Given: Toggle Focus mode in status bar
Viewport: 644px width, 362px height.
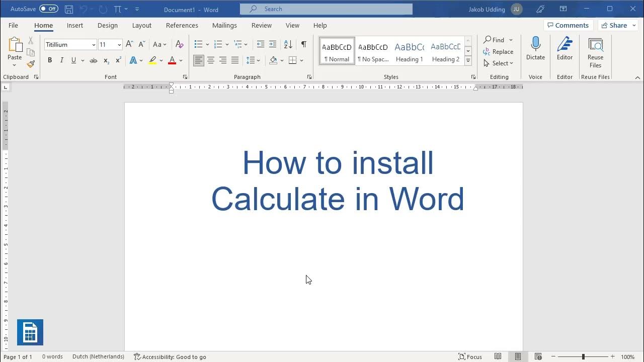Looking at the screenshot, I should point(470,356).
